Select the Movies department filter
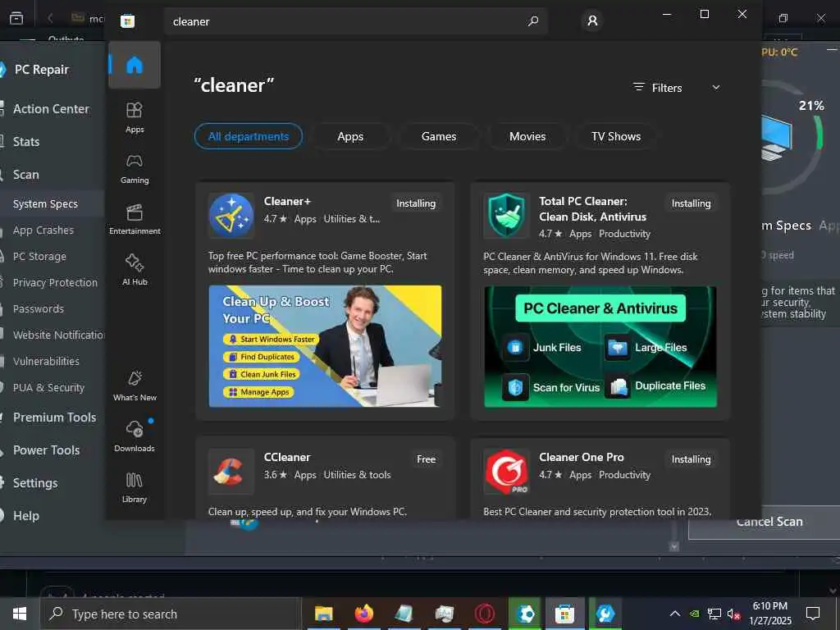840x630 pixels. point(527,136)
